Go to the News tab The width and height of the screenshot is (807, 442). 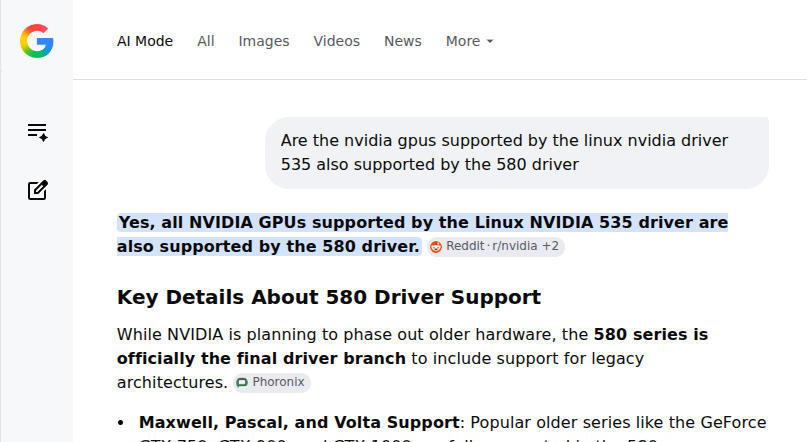pyautogui.click(x=402, y=41)
